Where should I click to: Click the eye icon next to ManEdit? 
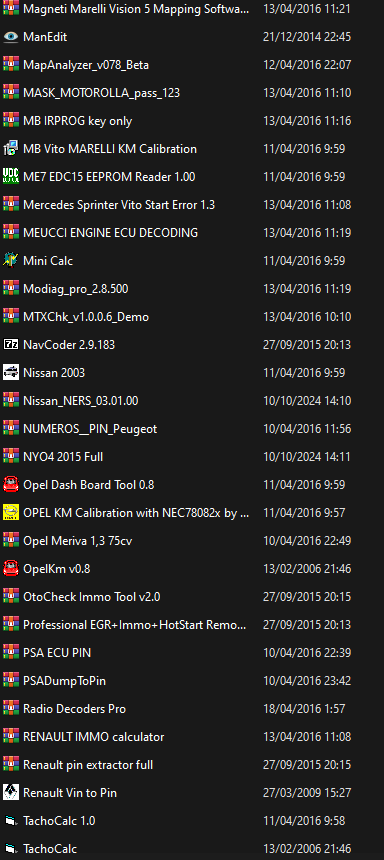(x=10, y=37)
